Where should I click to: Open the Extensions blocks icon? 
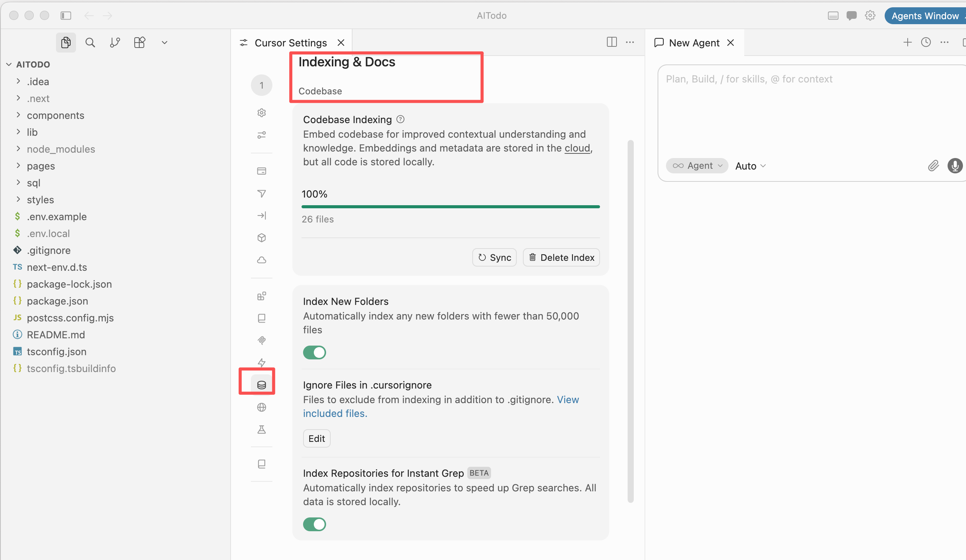140,43
